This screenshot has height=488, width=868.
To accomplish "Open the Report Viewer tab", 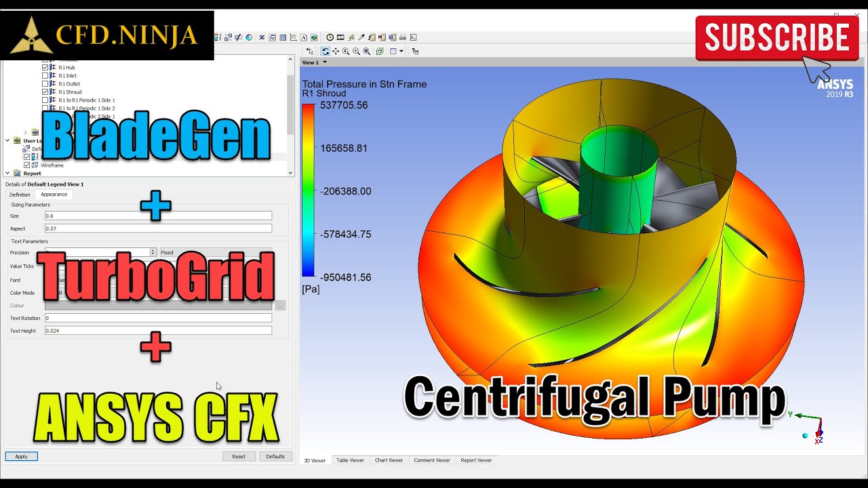I will (x=476, y=460).
